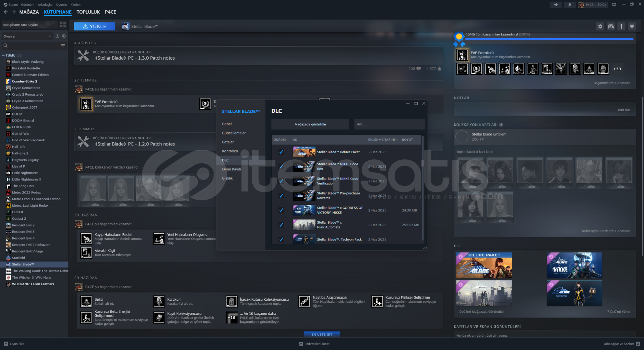This screenshot has height=350, width=644.
Task: Show the +33 more achievements
Action: pyautogui.click(x=617, y=69)
